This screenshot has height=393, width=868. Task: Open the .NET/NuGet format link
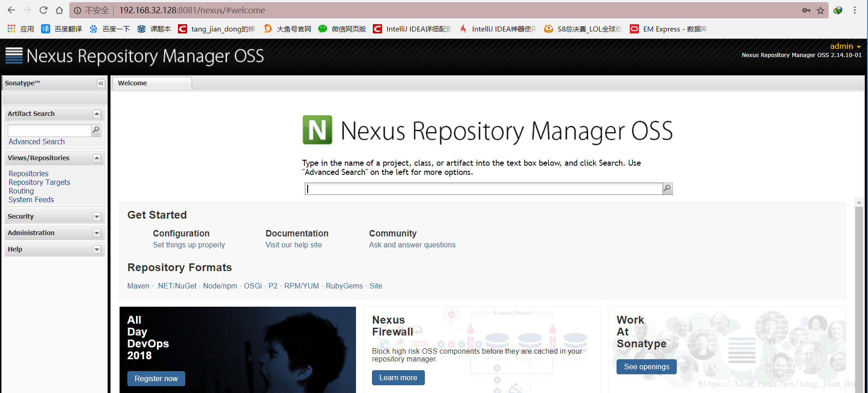[177, 286]
